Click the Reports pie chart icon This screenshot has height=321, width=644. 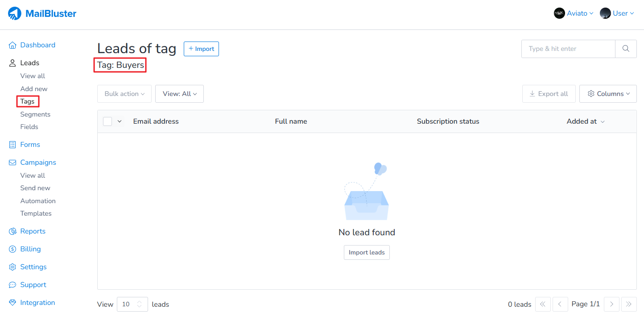coord(12,231)
